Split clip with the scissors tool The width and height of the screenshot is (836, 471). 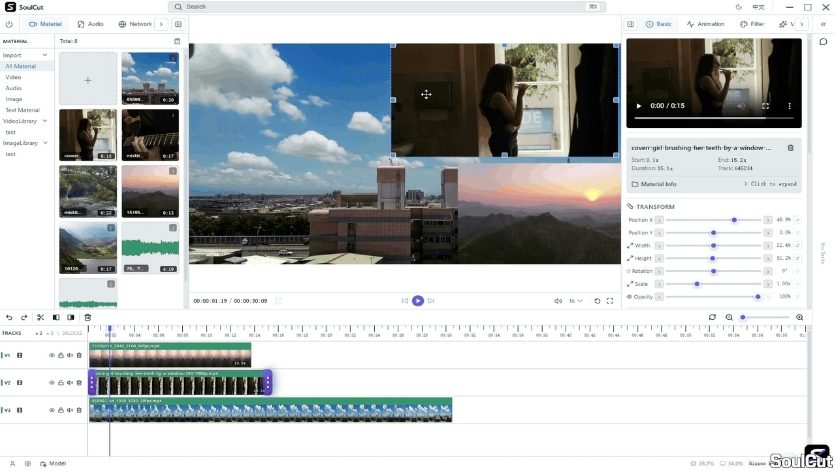pyautogui.click(x=41, y=317)
